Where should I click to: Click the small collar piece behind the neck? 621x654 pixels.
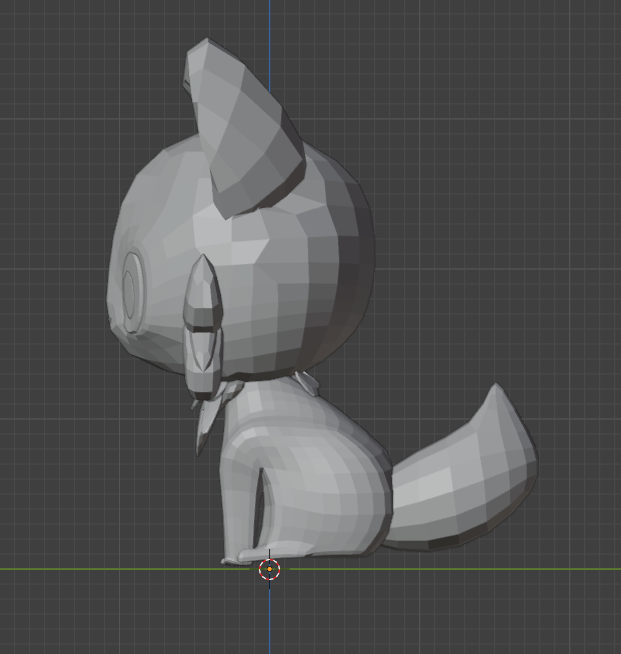coord(308,381)
